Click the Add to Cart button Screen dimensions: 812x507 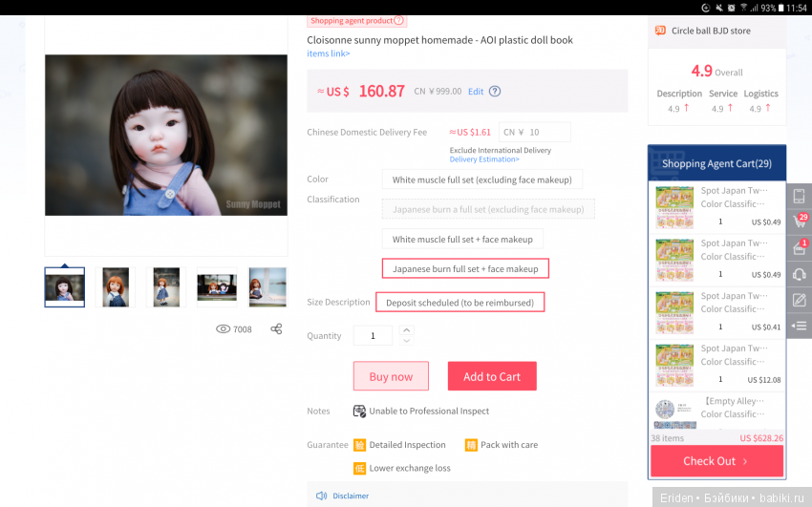pos(491,376)
